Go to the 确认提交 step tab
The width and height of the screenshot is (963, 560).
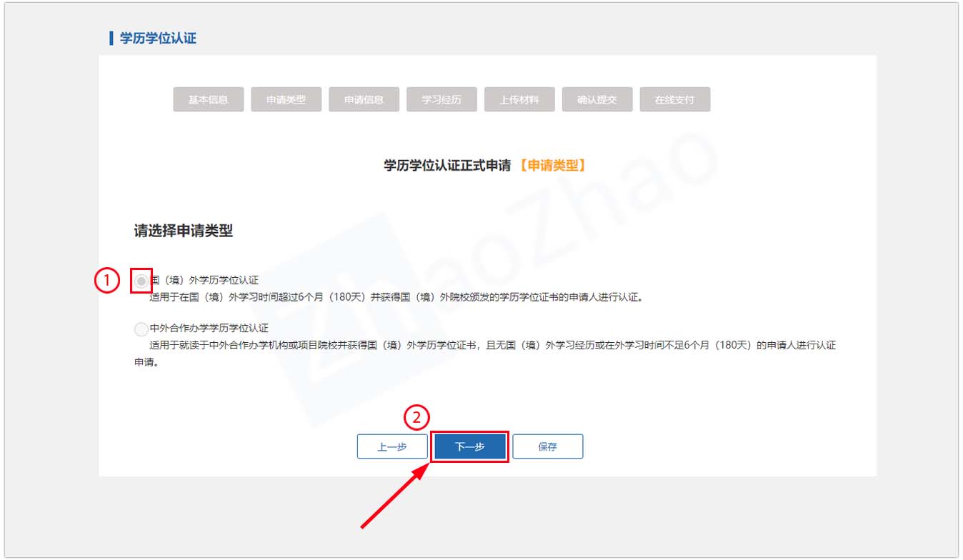[597, 100]
